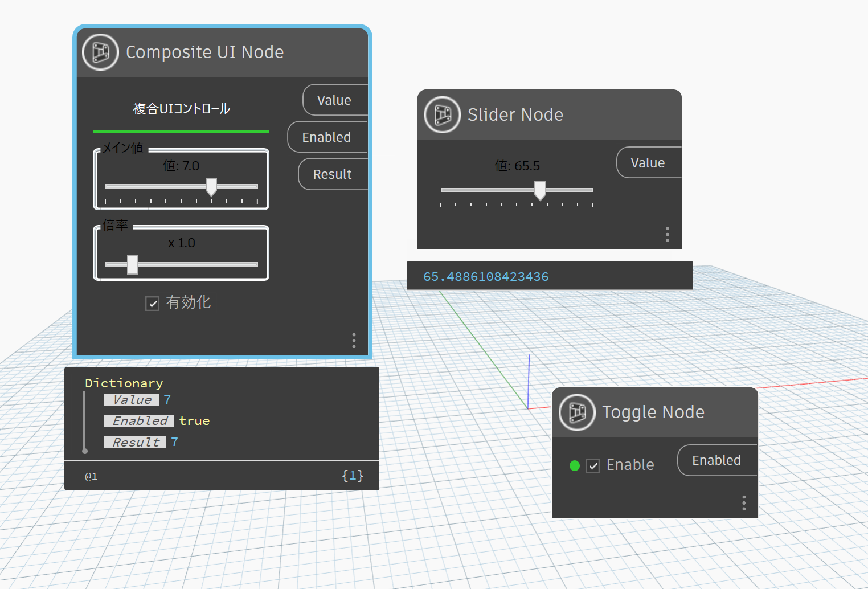Open the three-dot menu on Slider Node
The width and height of the screenshot is (868, 589).
667,234
